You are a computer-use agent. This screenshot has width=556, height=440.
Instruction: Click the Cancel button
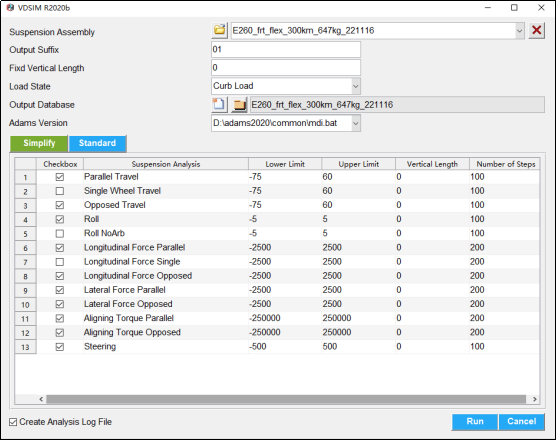521,422
